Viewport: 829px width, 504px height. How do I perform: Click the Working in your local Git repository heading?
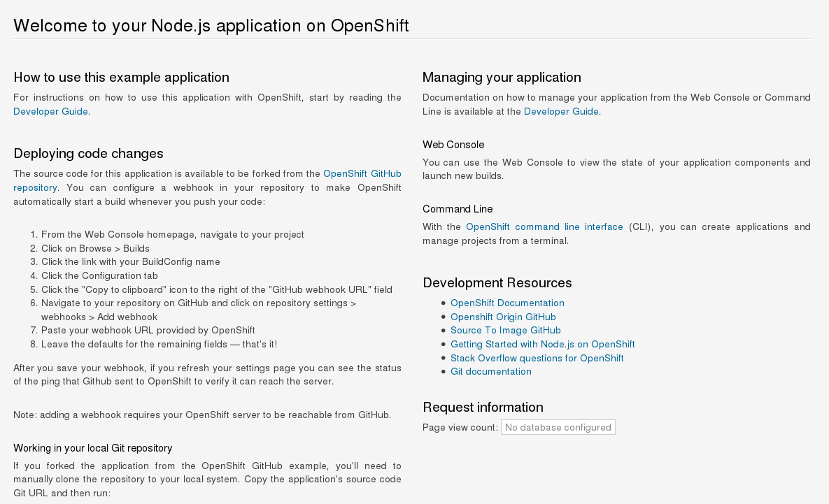92,448
